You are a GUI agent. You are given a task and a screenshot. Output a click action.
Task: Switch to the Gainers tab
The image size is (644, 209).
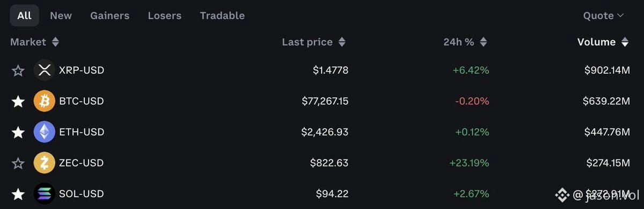109,16
